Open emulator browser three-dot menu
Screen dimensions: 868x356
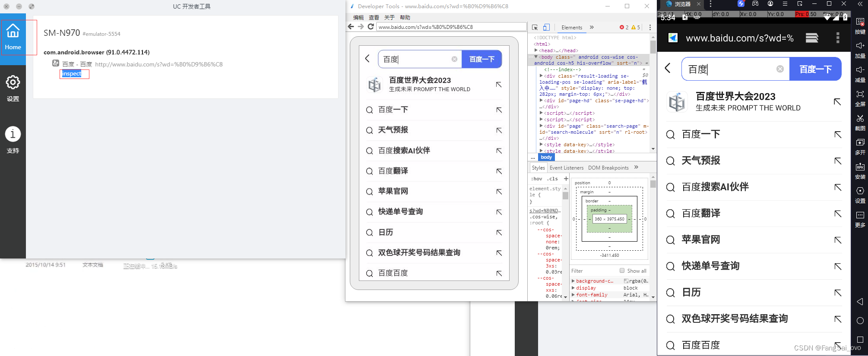point(838,38)
